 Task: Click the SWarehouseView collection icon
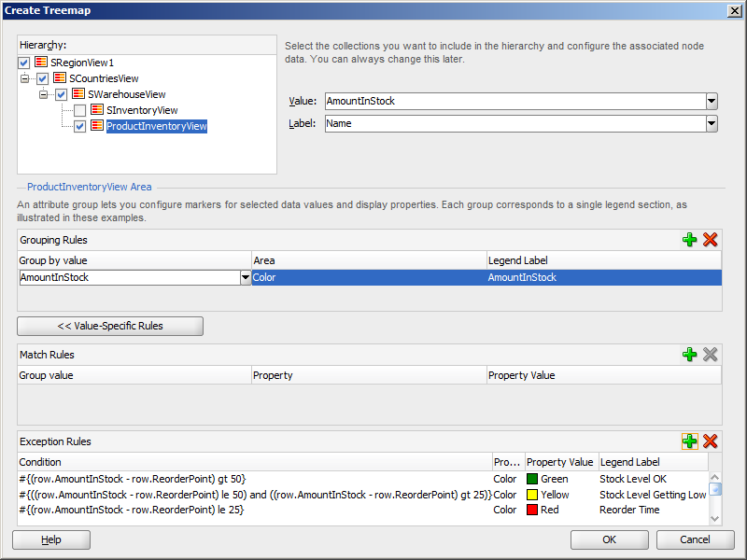(78, 94)
